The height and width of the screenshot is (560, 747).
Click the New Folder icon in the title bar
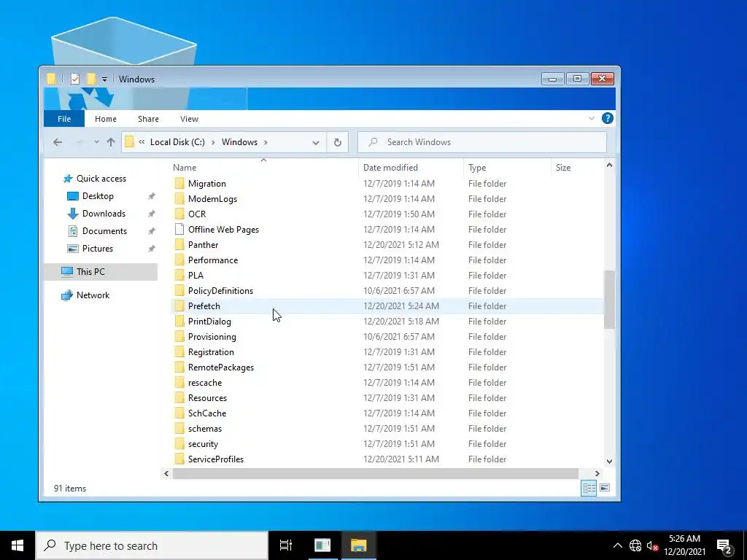tap(91, 79)
